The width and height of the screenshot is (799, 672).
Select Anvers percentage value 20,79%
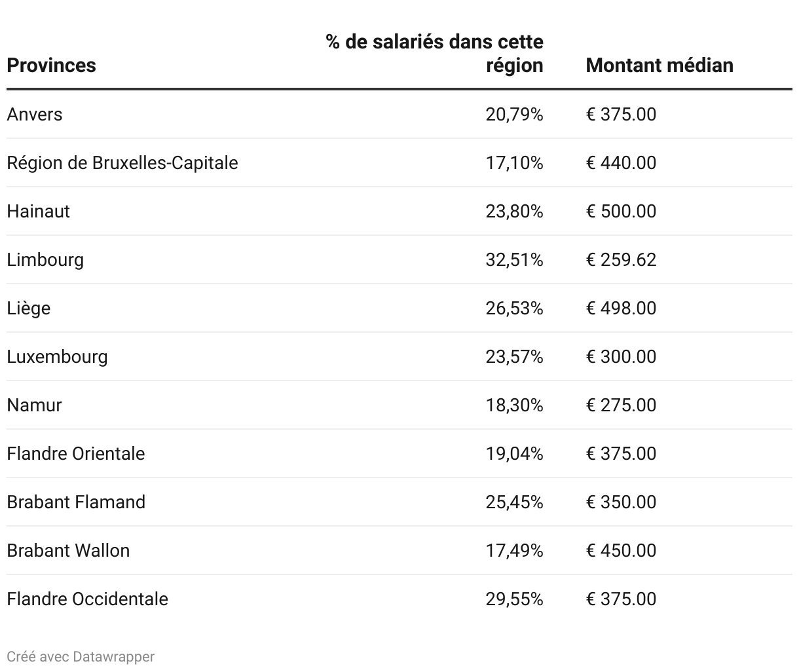point(514,115)
